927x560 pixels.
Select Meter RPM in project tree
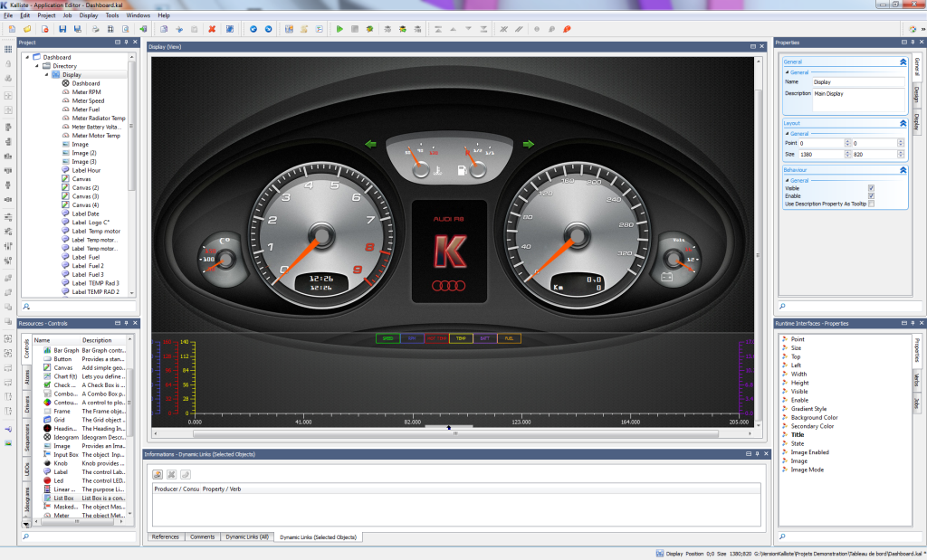click(x=86, y=92)
